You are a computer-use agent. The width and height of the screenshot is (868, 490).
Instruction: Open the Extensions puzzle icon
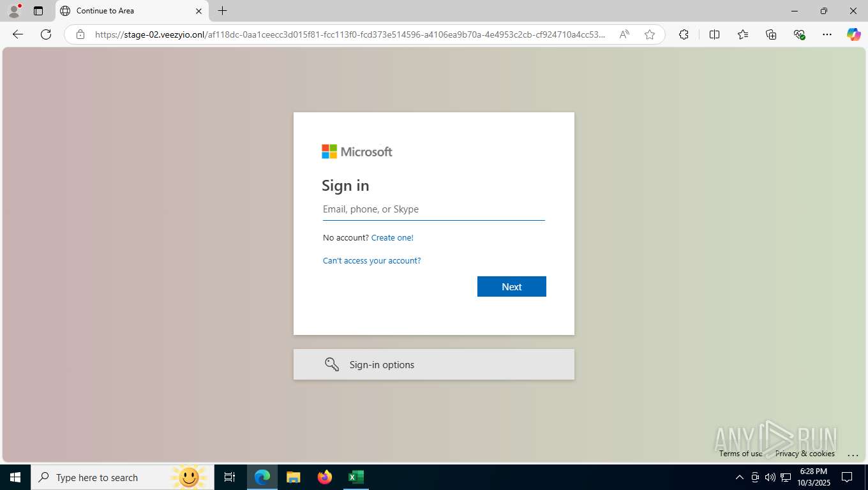pyautogui.click(x=684, y=34)
